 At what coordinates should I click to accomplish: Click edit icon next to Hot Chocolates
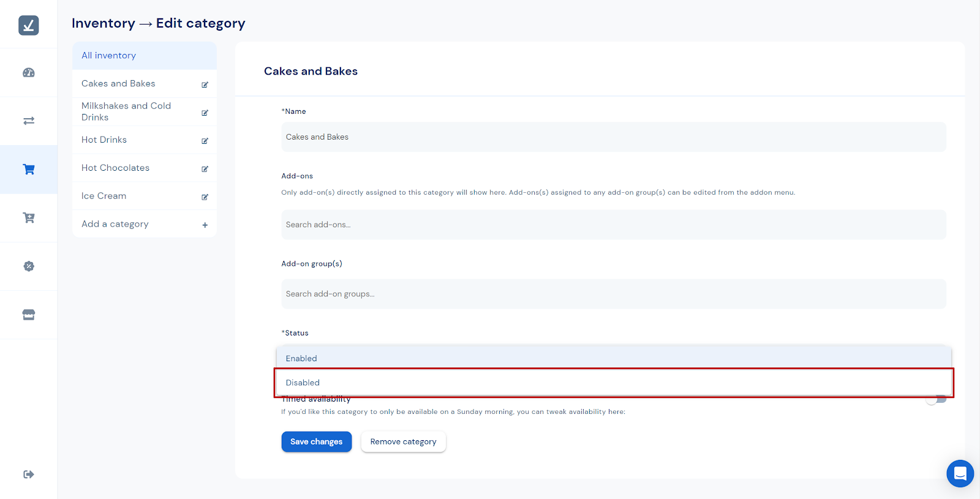pyautogui.click(x=205, y=169)
